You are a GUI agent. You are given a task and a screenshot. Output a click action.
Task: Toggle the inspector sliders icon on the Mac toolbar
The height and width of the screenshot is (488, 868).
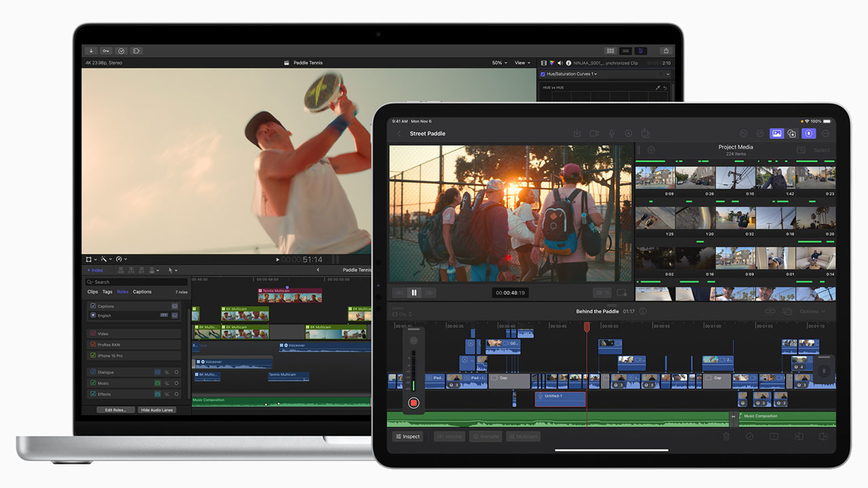[641, 51]
